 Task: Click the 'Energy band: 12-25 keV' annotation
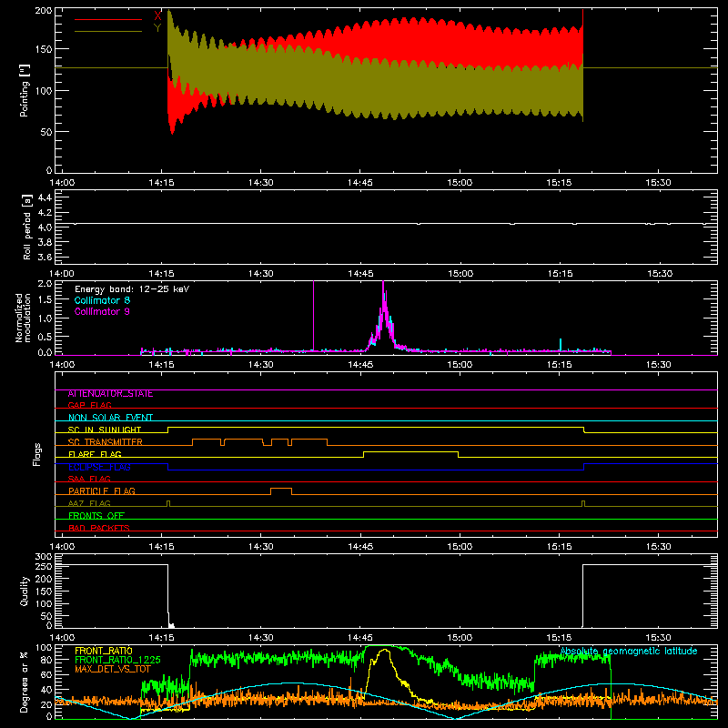pyautogui.click(x=132, y=289)
